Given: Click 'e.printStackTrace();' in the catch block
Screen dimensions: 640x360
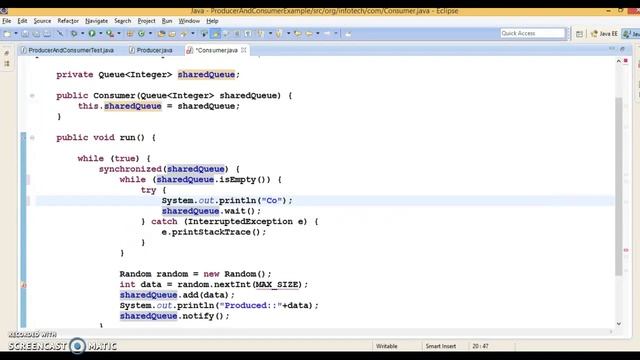Looking at the screenshot, I should coord(213,232).
